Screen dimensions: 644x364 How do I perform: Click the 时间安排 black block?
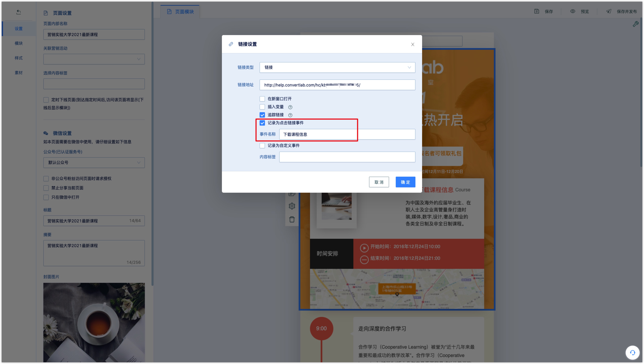331,253
